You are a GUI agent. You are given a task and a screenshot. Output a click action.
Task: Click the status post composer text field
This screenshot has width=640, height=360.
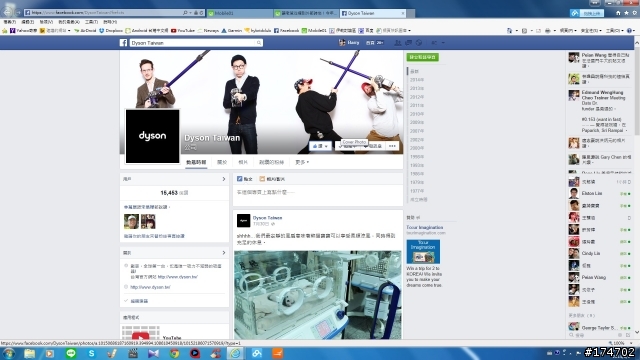[x=318, y=195]
